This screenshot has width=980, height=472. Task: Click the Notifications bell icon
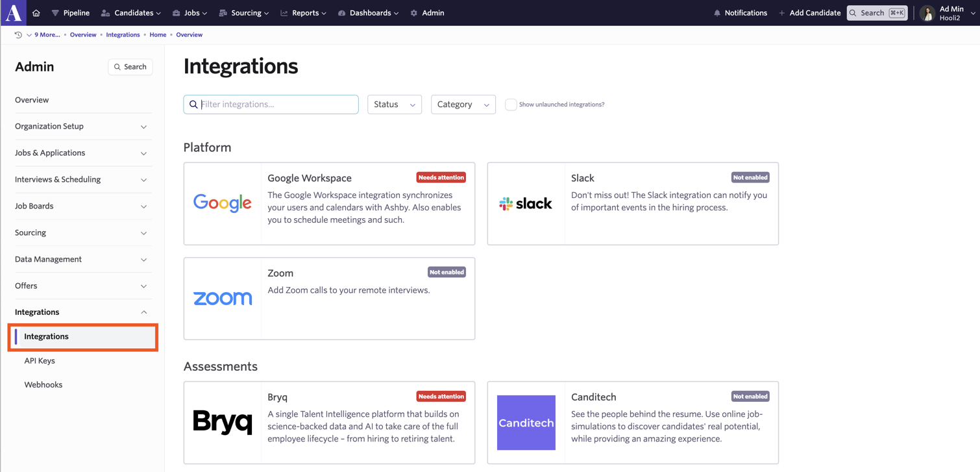click(717, 13)
